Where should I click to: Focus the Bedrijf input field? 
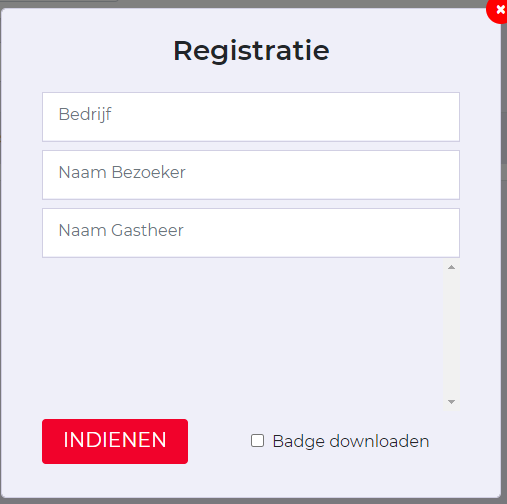tap(251, 117)
